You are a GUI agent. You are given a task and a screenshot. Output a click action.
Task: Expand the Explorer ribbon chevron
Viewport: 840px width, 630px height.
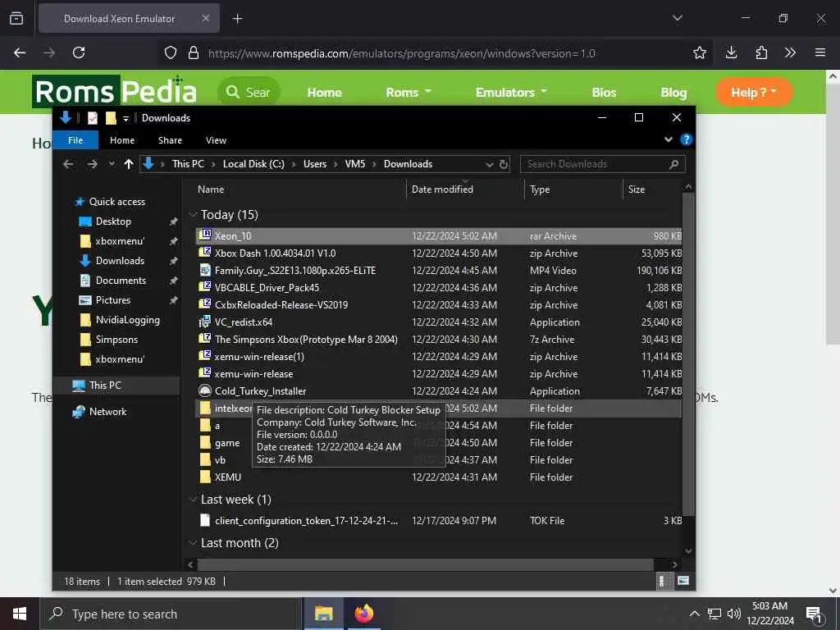(x=668, y=139)
